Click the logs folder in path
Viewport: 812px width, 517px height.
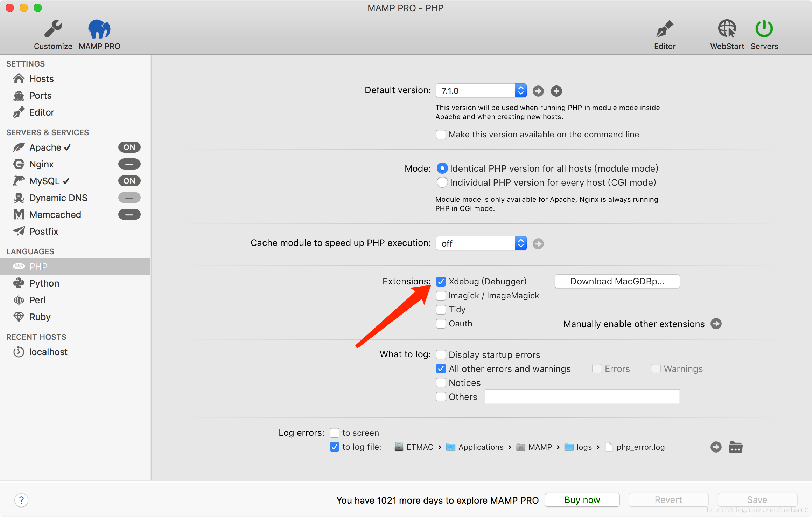pos(578,447)
